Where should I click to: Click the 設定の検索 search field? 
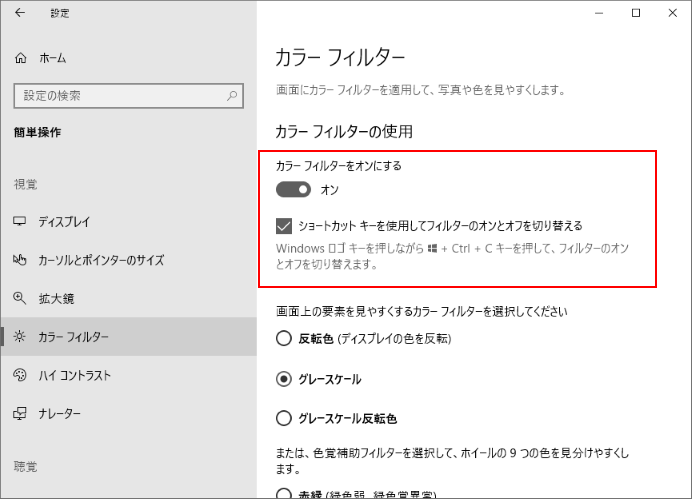pyautogui.click(x=128, y=95)
